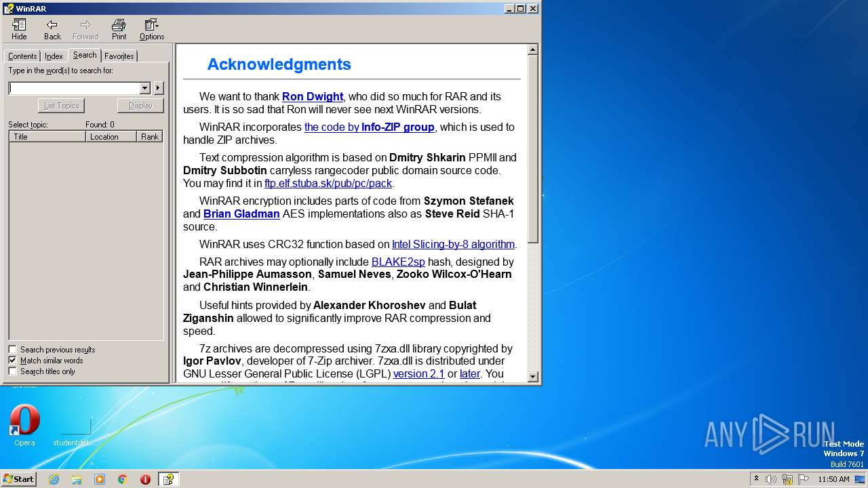868x488 pixels.
Task: Click the help pane scroll down arrow
Action: click(532, 377)
